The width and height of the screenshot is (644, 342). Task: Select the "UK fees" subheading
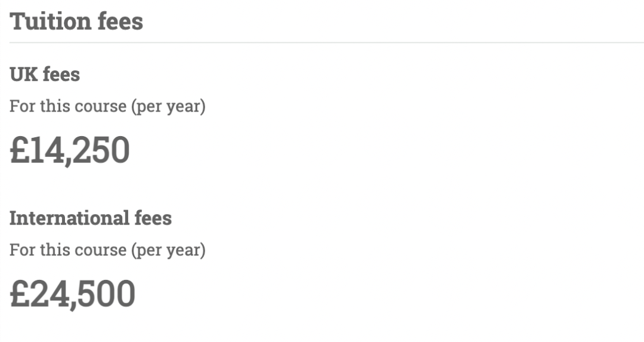45,75
